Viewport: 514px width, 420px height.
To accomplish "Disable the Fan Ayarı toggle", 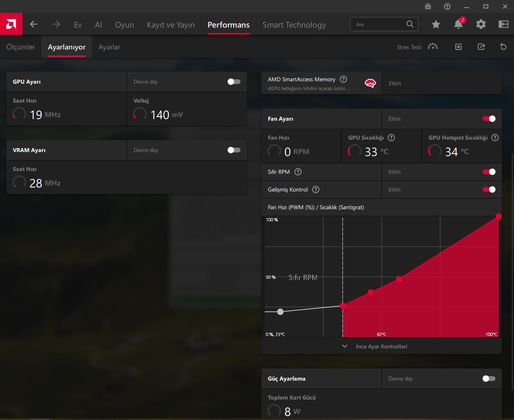I will pos(489,119).
